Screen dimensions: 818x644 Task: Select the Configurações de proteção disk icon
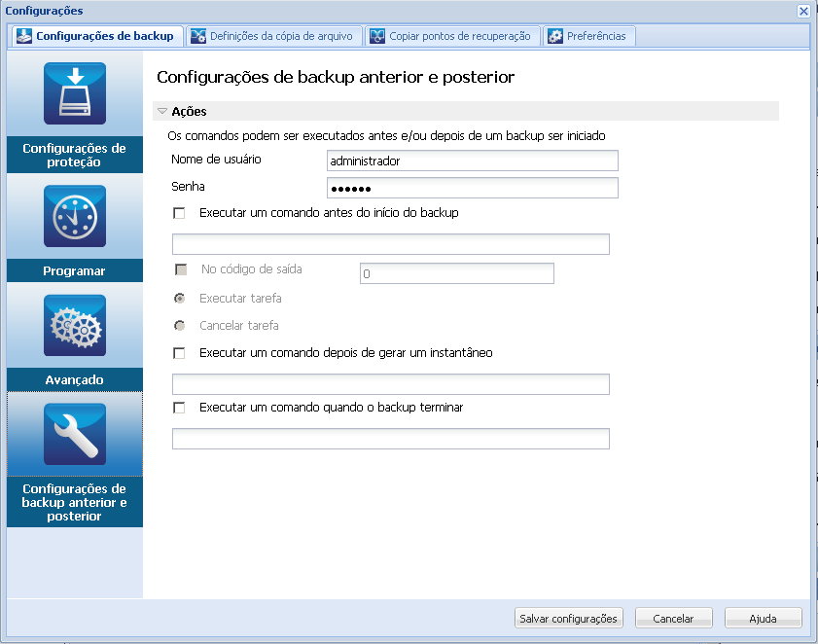point(74,94)
